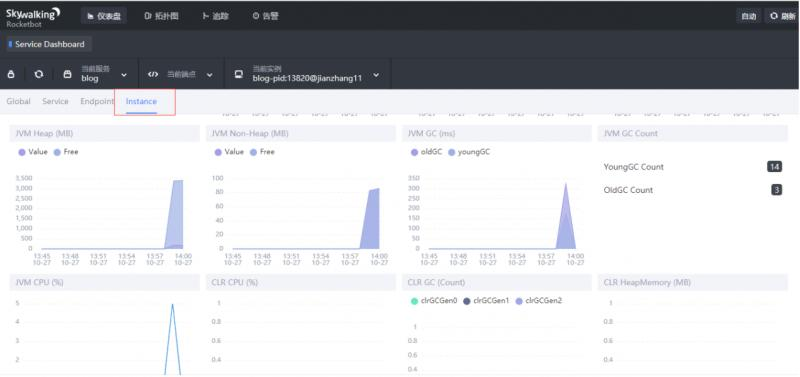Click the JVM Non-Heap (MB) panel title
The width and height of the screenshot is (800, 377).
[x=250, y=134]
